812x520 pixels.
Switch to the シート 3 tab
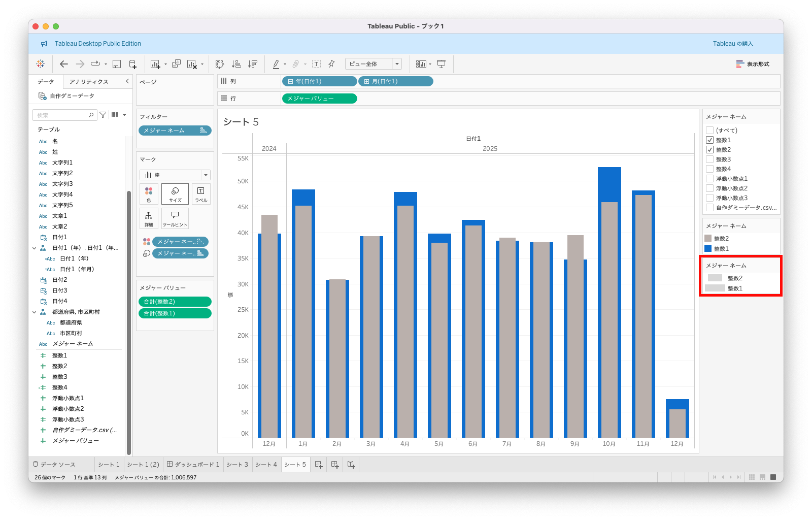tap(237, 465)
